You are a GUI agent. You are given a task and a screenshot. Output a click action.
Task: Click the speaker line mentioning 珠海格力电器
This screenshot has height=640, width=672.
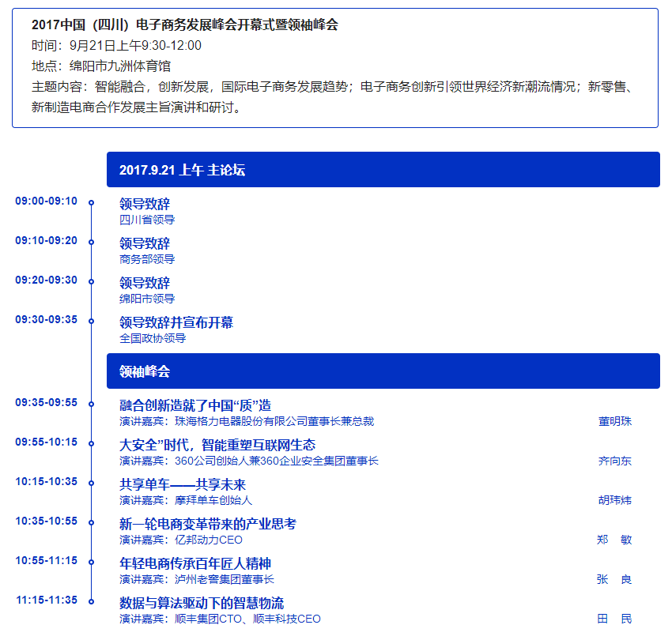(247, 421)
